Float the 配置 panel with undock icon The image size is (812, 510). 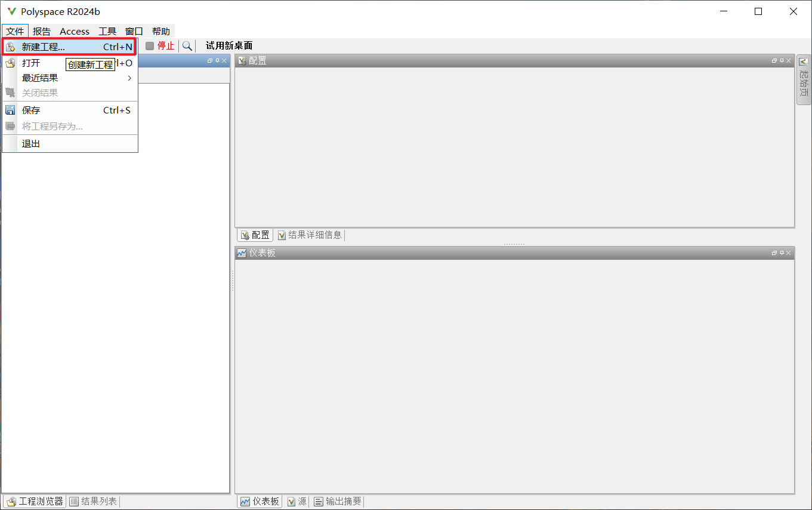774,61
